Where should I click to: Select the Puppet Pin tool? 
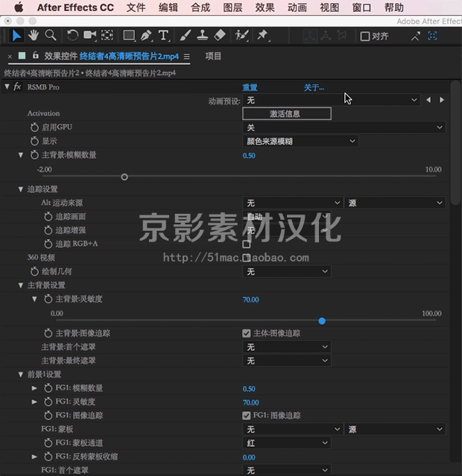[x=262, y=36]
